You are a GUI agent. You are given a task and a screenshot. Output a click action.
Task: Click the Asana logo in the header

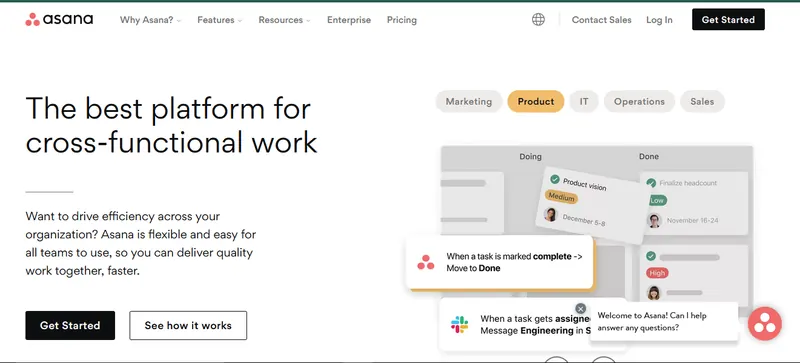pyautogui.click(x=59, y=20)
